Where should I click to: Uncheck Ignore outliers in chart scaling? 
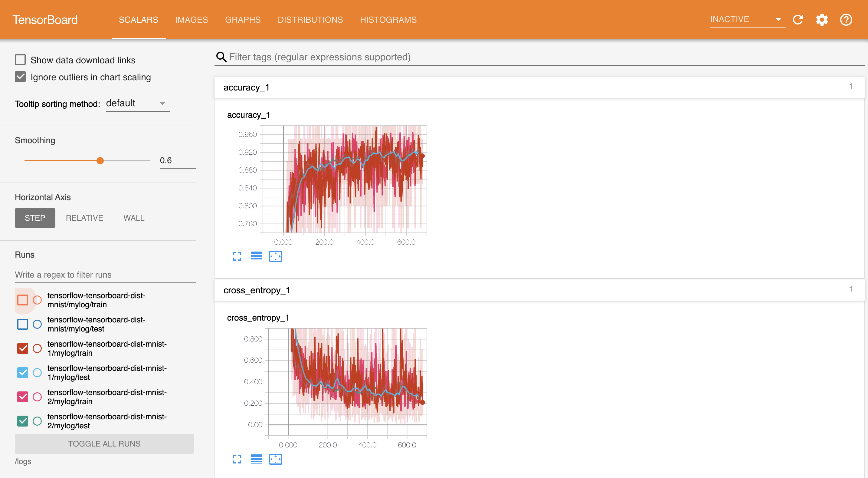(x=20, y=77)
